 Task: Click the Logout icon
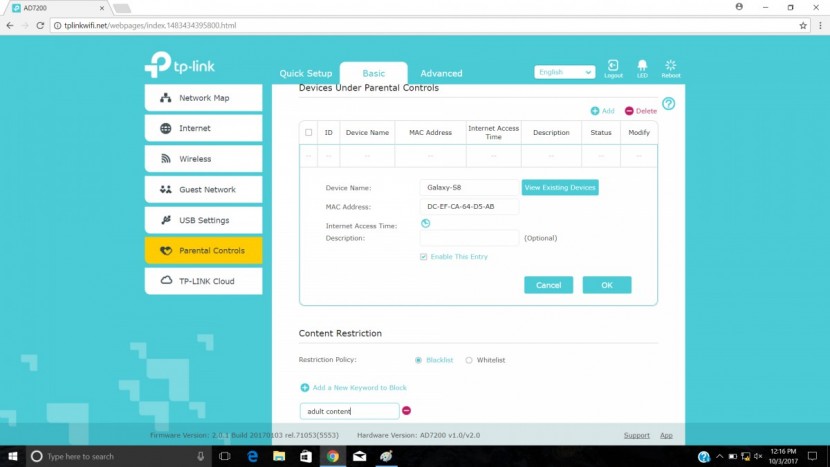(613, 68)
